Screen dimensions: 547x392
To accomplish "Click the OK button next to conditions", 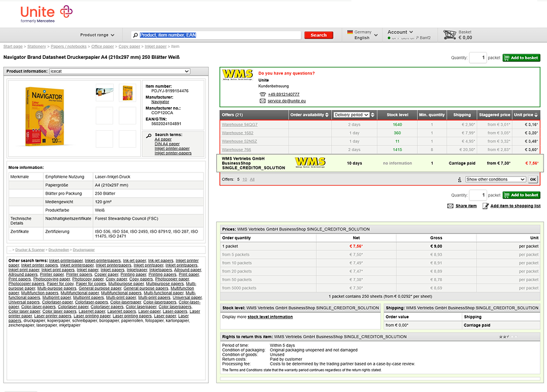I will coord(533,179).
